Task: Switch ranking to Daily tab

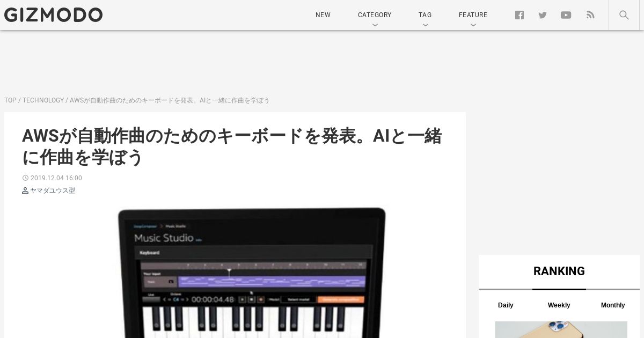Action: point(506,305)
